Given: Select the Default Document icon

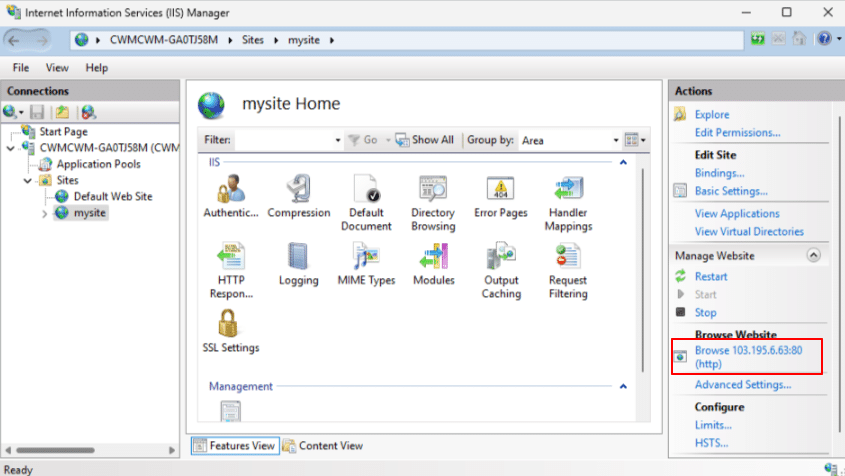Looking at the screenshot, I should click(x=366, y=202).
